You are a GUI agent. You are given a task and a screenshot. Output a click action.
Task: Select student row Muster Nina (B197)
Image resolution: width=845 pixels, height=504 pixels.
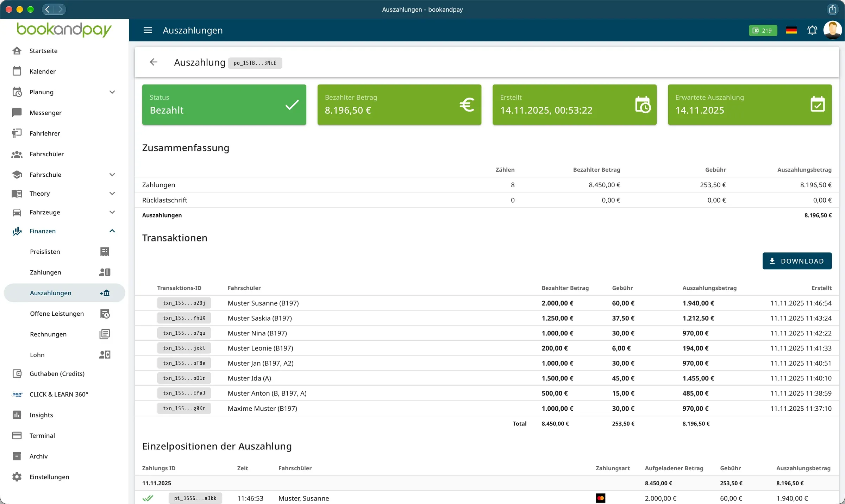coord(487,333)
